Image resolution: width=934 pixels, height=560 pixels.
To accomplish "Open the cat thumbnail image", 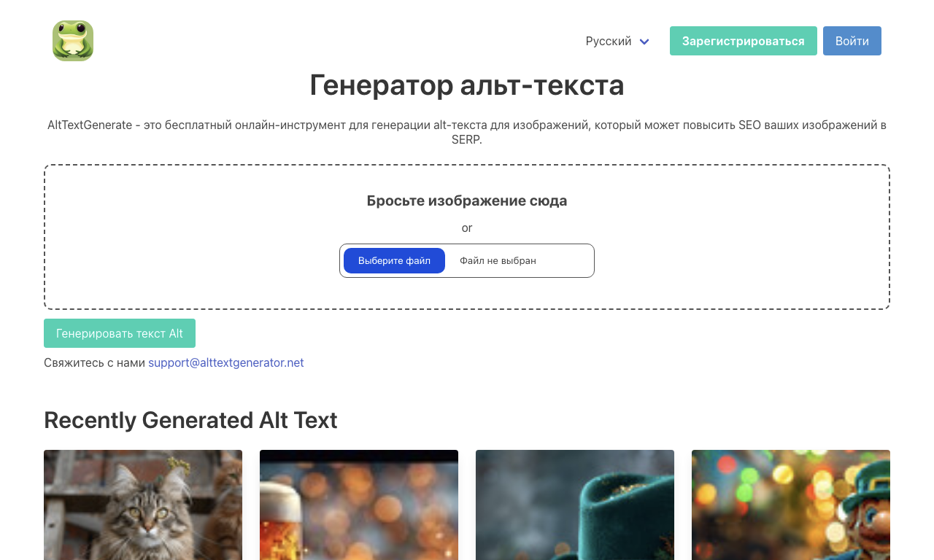I will [x=143, y=505].
